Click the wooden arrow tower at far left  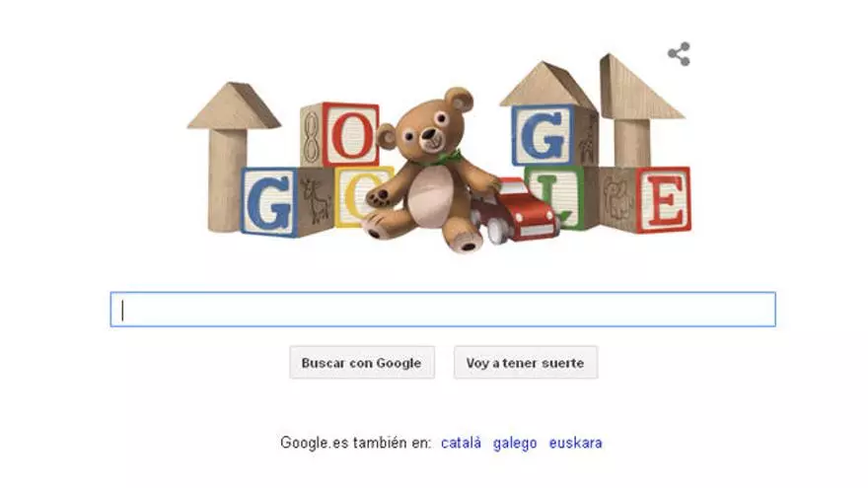[x=232, y=158]
